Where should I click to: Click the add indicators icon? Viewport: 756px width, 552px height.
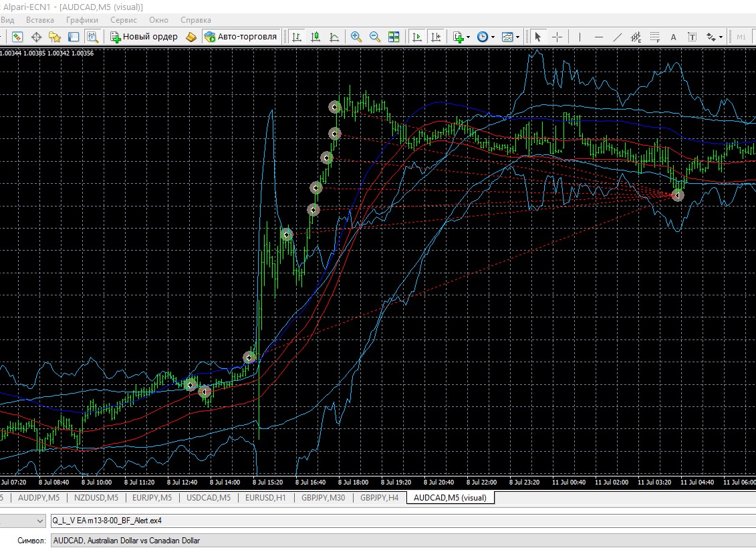pos(458,37)
